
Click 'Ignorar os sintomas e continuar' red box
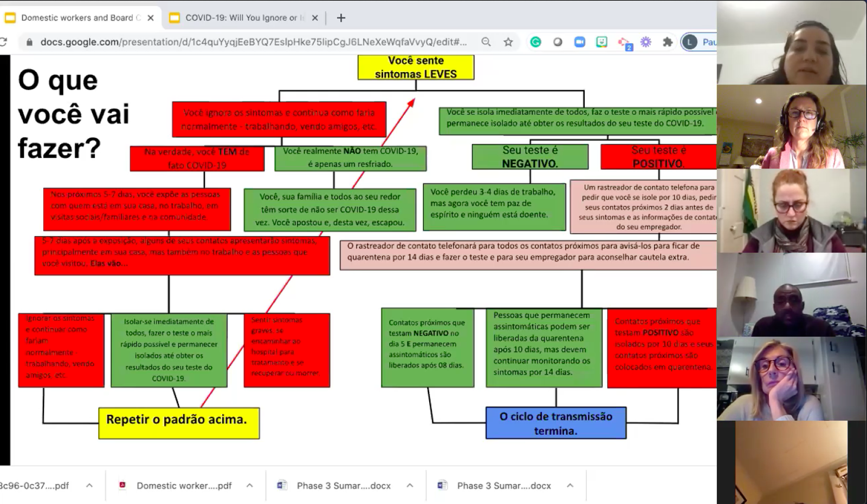61,350
